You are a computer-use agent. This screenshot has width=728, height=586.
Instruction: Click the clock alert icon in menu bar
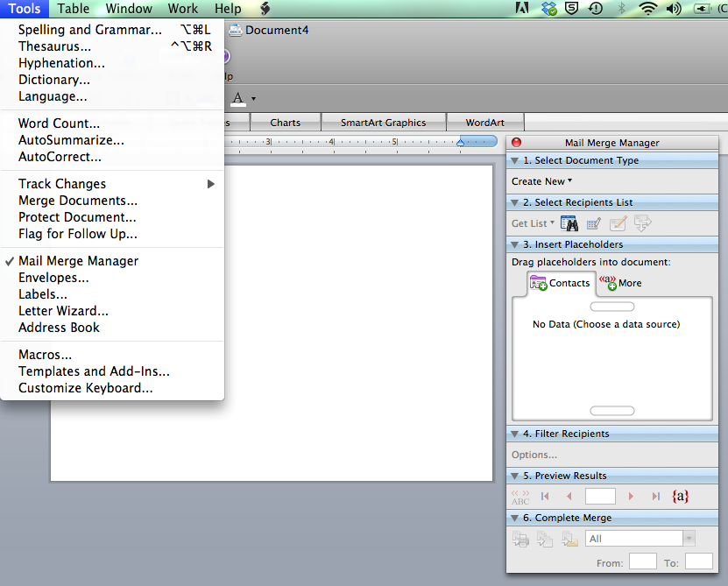595,8
